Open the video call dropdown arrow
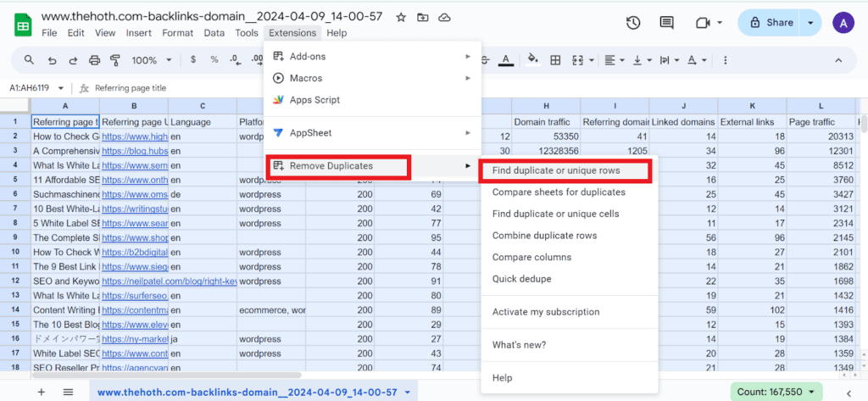 [x=720, y=23]
